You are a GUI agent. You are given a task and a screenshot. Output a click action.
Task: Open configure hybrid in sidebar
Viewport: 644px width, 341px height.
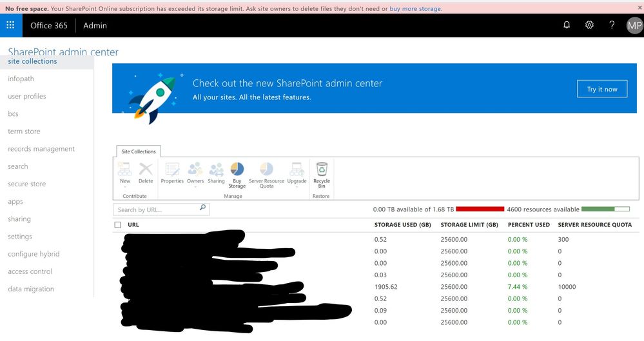click(x=34, y=254)
